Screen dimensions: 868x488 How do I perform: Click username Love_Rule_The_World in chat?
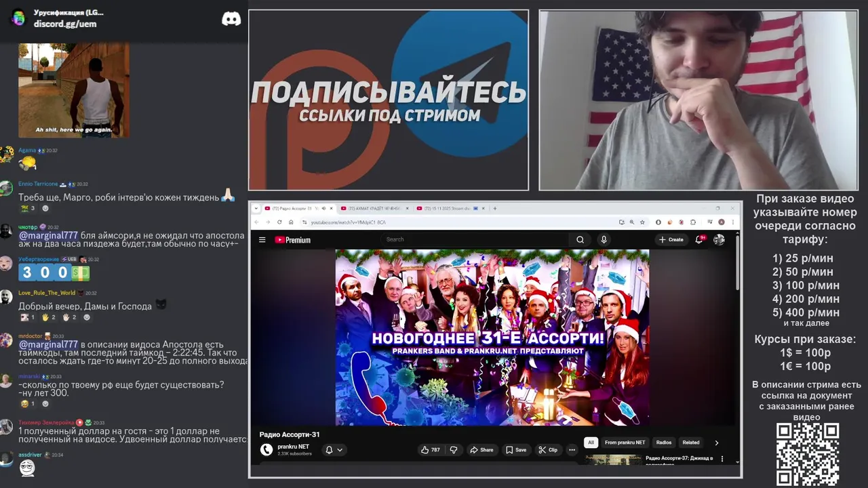[x=47, y=293]
